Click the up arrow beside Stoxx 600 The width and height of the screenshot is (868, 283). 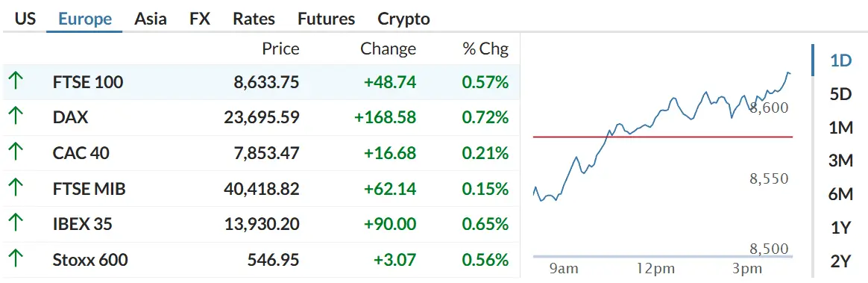pyautogui.click(x=16, y=259)
